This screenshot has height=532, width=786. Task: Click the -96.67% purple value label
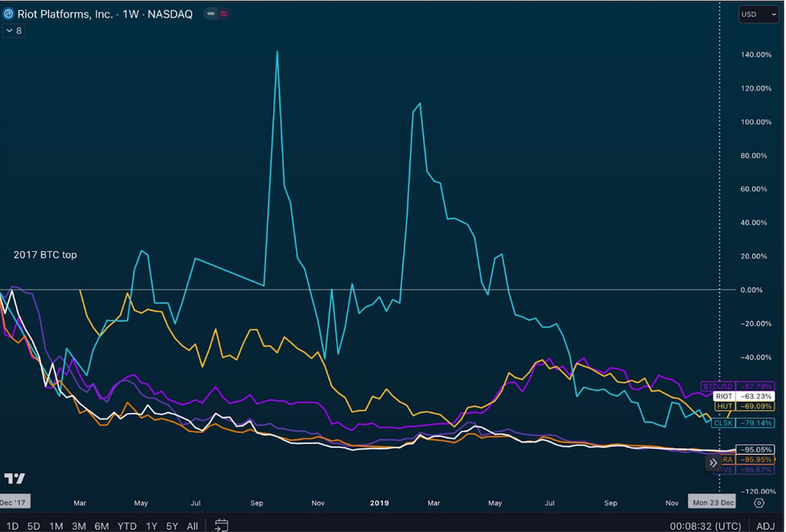coord(755,470)
